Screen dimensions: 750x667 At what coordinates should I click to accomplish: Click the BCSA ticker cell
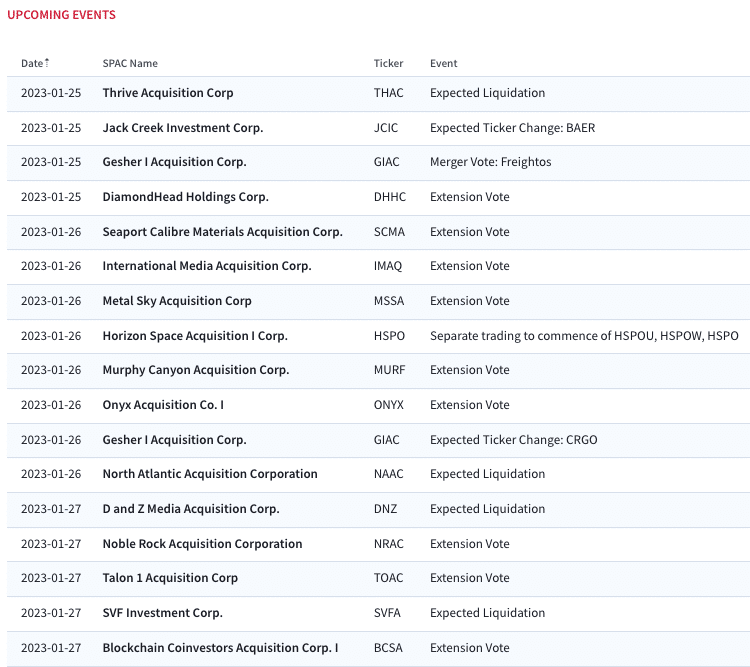(x=388, y=647)
